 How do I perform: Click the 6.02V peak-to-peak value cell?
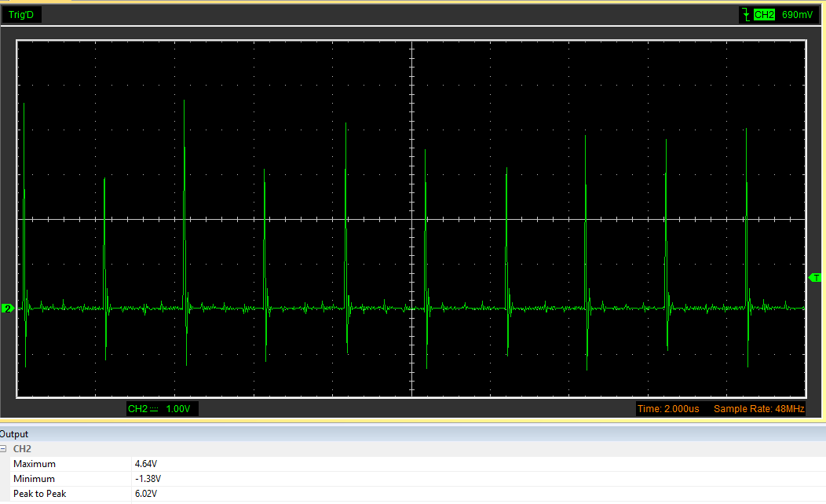click(146, 494)
